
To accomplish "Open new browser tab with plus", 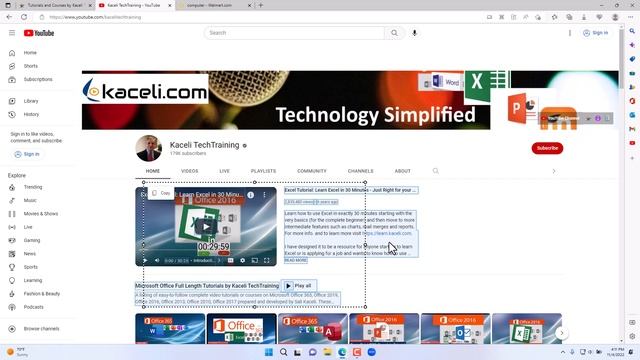I will click(261, 5).
